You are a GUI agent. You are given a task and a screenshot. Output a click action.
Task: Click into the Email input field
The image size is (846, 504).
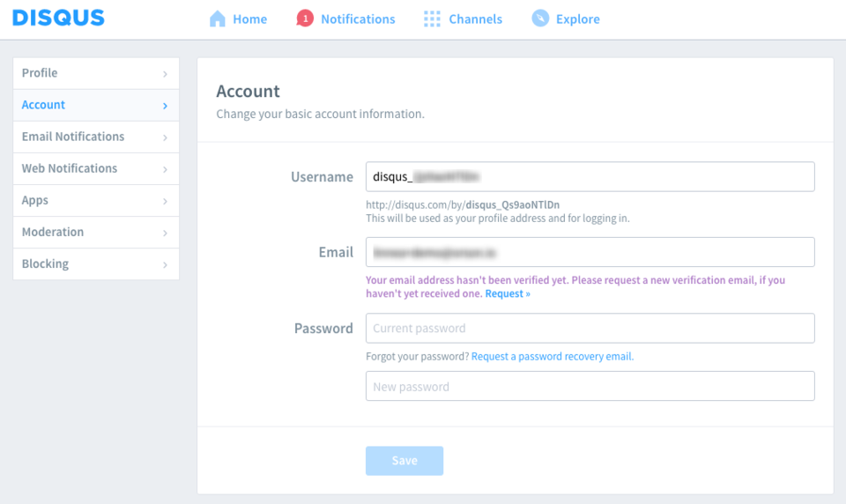590,252
